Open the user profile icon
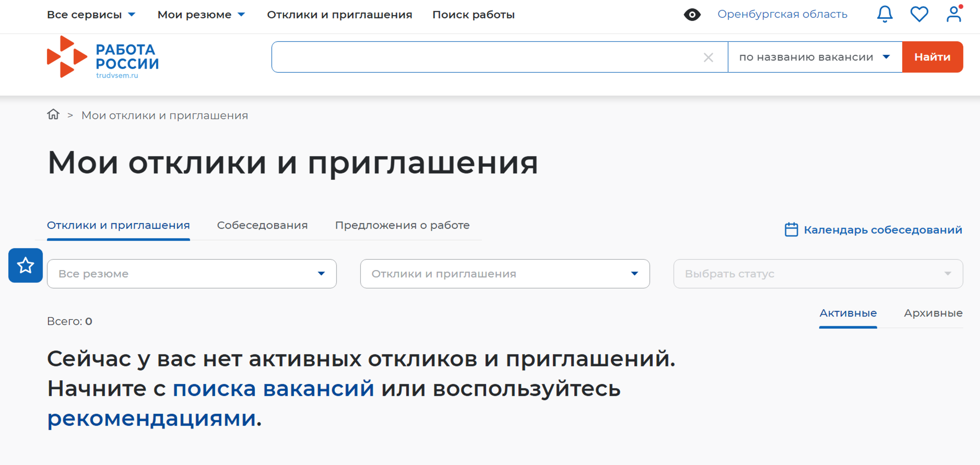The width and height of the screenshot is (980, 465). point(954,14)
